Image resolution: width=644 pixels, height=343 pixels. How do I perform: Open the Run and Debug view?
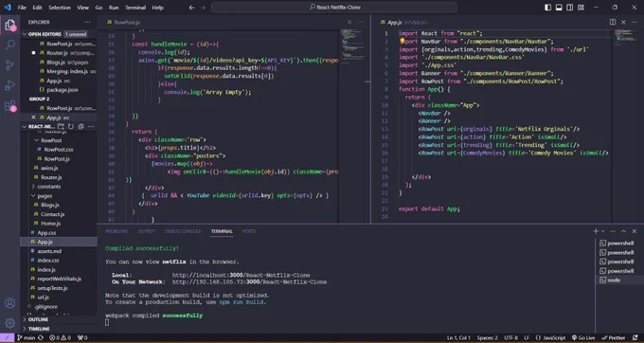click(x=9, y=85)
